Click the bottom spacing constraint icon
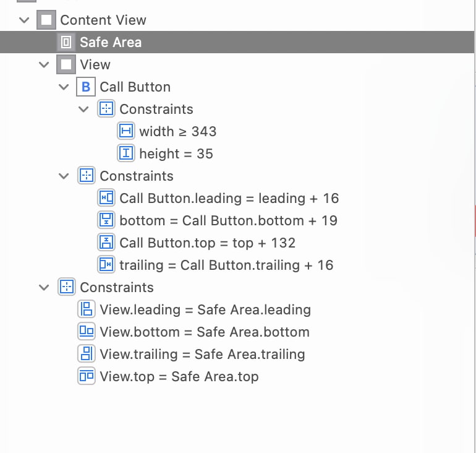The height and width of the screenshot is (453, 476). pos(106,220)
